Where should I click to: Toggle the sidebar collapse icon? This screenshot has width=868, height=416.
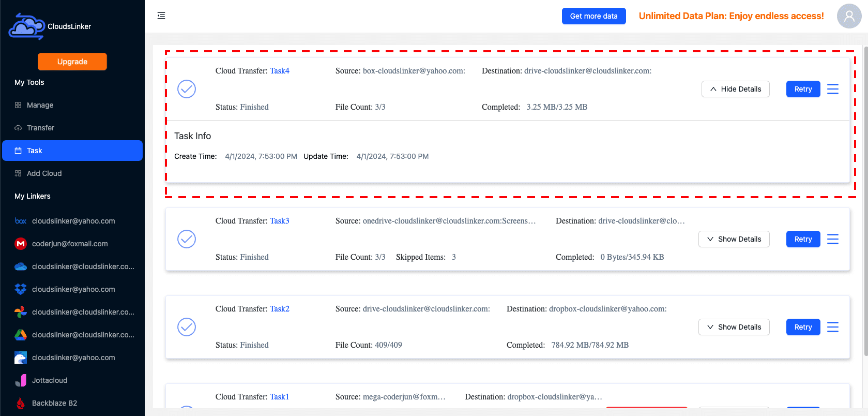pyautogui.click(x=161, y=16)
